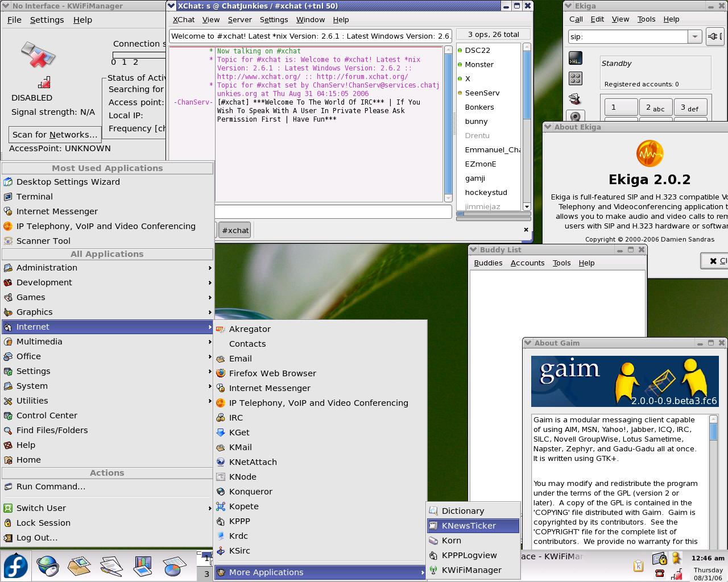This screenshot has height=582, width=728.
Task: Click the red telephone tray icon
Action: [660, 573]
